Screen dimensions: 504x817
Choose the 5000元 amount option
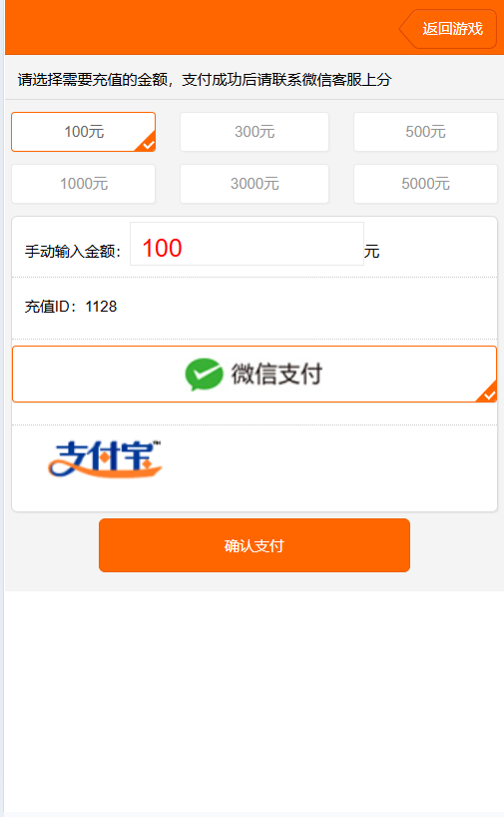pyautogui.click(x=425, y=184)
